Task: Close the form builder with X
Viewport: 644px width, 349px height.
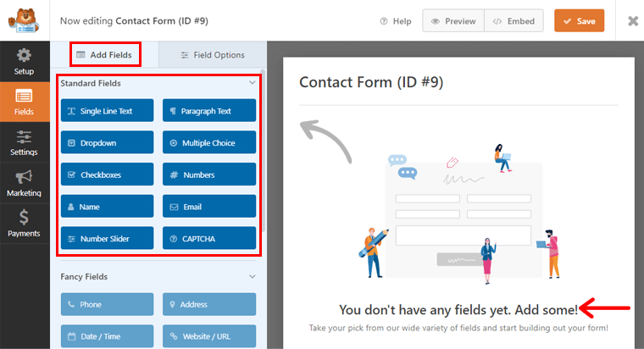Action: (x=632, y=20)
